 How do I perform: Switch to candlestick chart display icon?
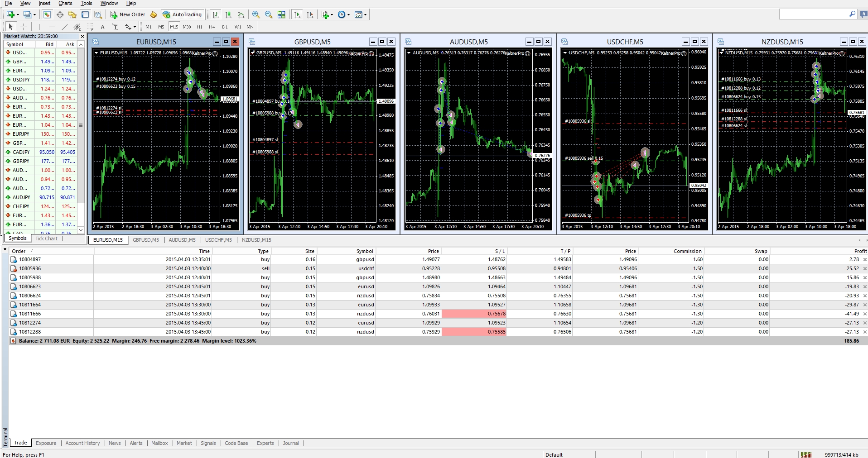point(228,14)
